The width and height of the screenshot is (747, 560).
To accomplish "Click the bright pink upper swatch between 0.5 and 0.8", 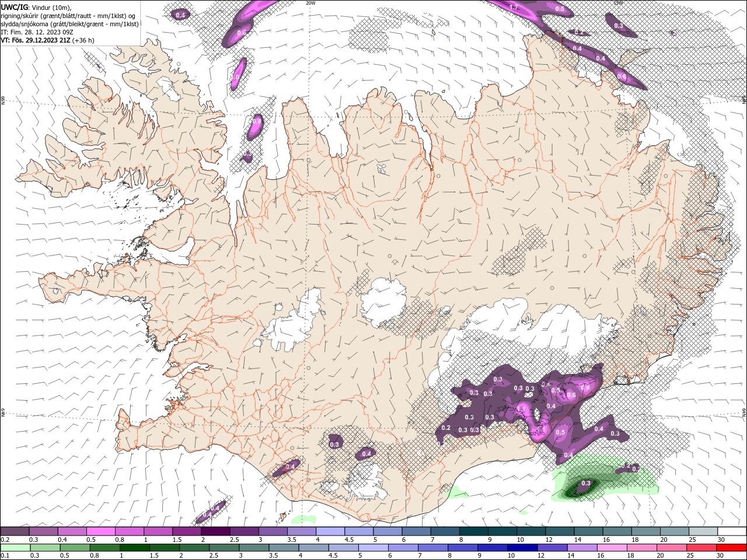I will pyautogui.click(x=100, y=531).
